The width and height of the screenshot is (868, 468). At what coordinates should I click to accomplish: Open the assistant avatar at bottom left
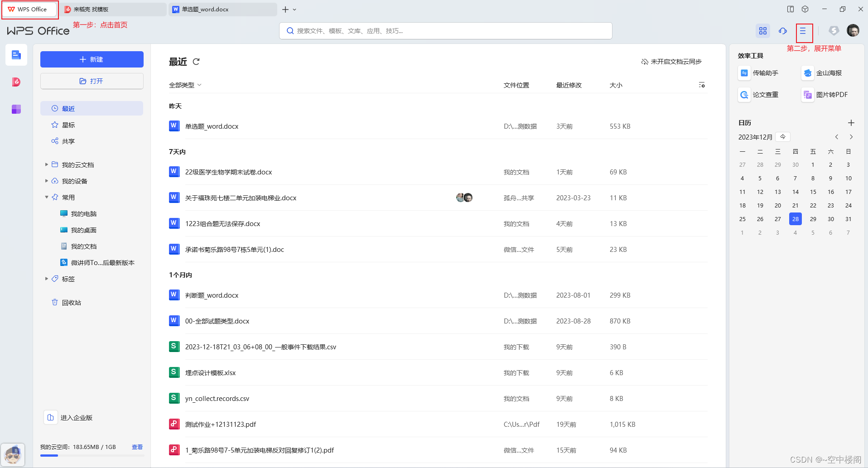click(x=13, y=454)
